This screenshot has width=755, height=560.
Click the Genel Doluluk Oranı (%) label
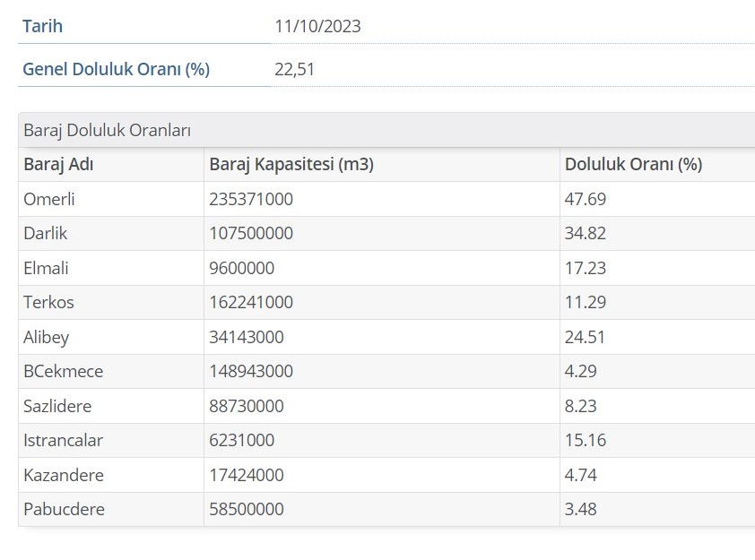tap(116, 69)
